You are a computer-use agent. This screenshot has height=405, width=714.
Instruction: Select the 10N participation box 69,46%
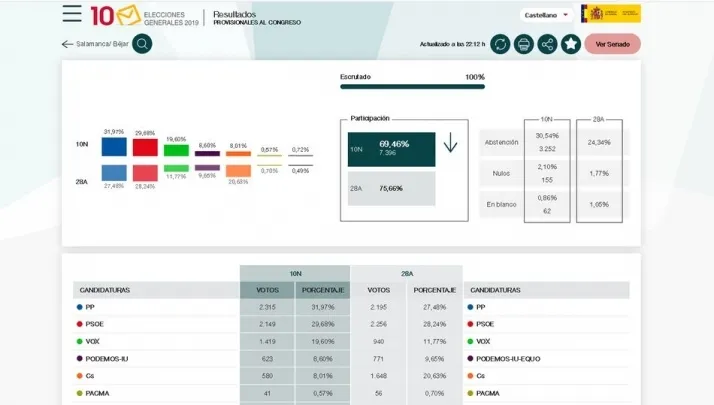coord(392,149)
